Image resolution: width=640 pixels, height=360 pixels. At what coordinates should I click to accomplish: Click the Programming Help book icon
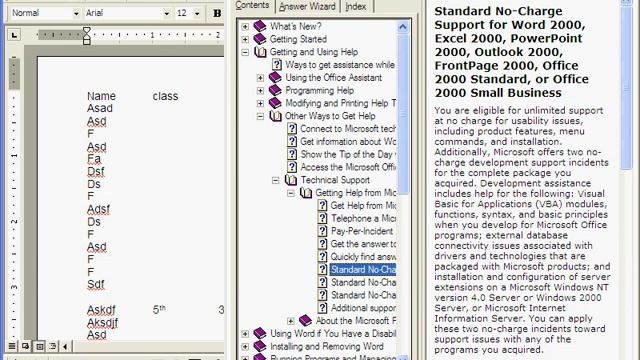275,90
